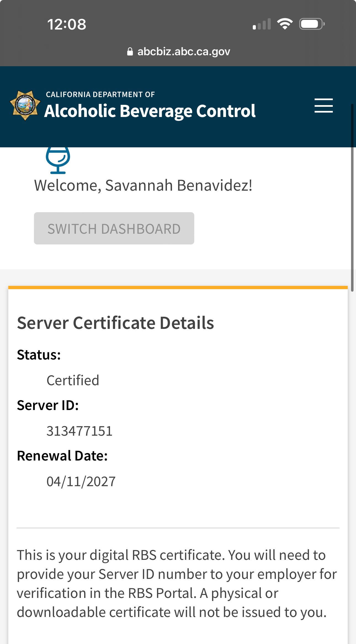Viewport: 356px width, 644px height.
Task: Click the orange bar atop certificate card
Action: (178, 288)
